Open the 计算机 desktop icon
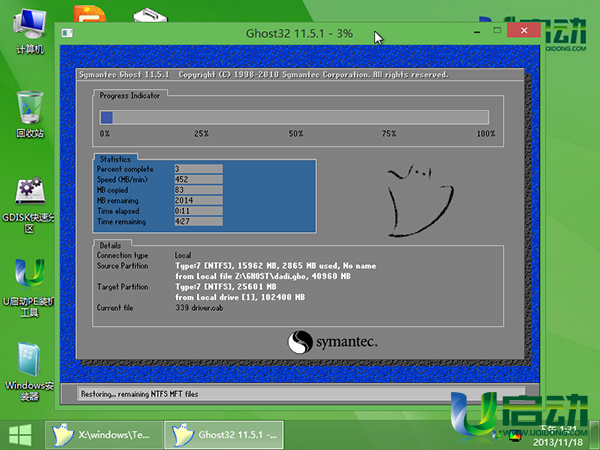Screen dimensions: 600x450 (x=29, y=31)
